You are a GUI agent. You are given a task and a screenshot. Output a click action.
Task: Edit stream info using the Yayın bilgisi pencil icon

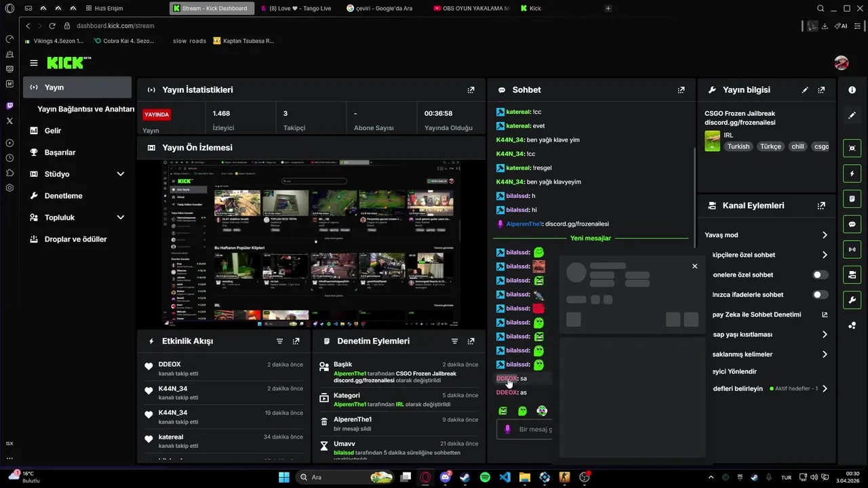(805, 89)
